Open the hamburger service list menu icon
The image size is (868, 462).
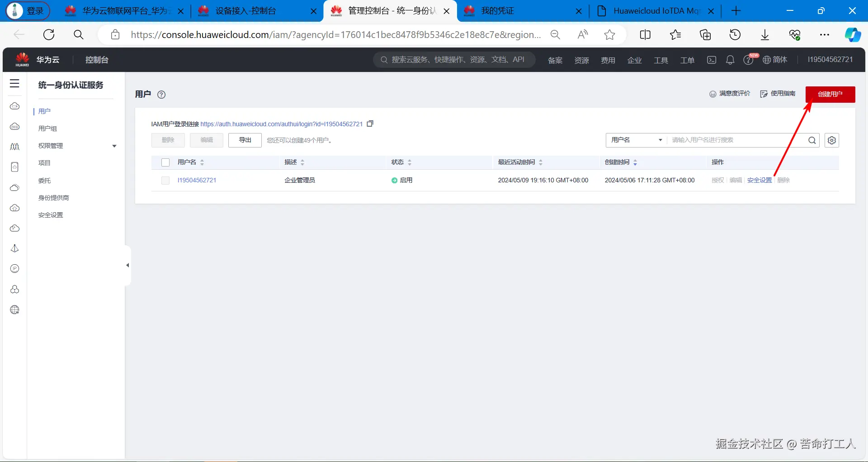click(14, 83)
